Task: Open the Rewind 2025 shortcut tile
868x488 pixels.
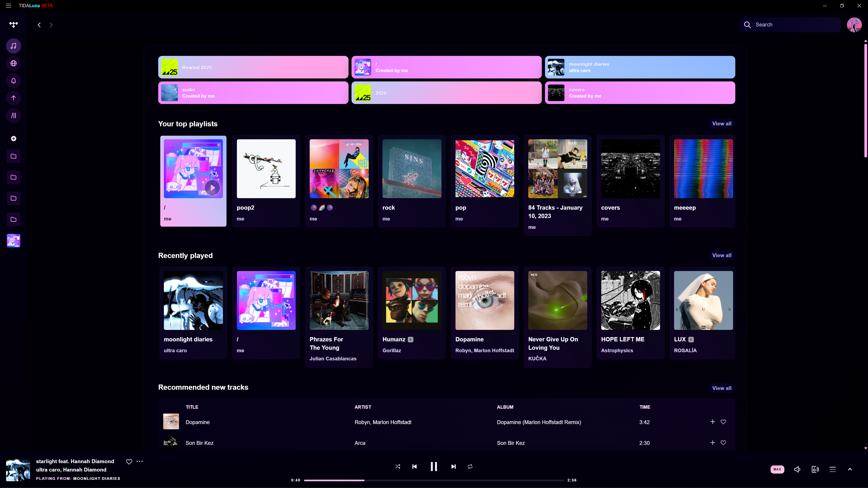Action: pos(253,67)
